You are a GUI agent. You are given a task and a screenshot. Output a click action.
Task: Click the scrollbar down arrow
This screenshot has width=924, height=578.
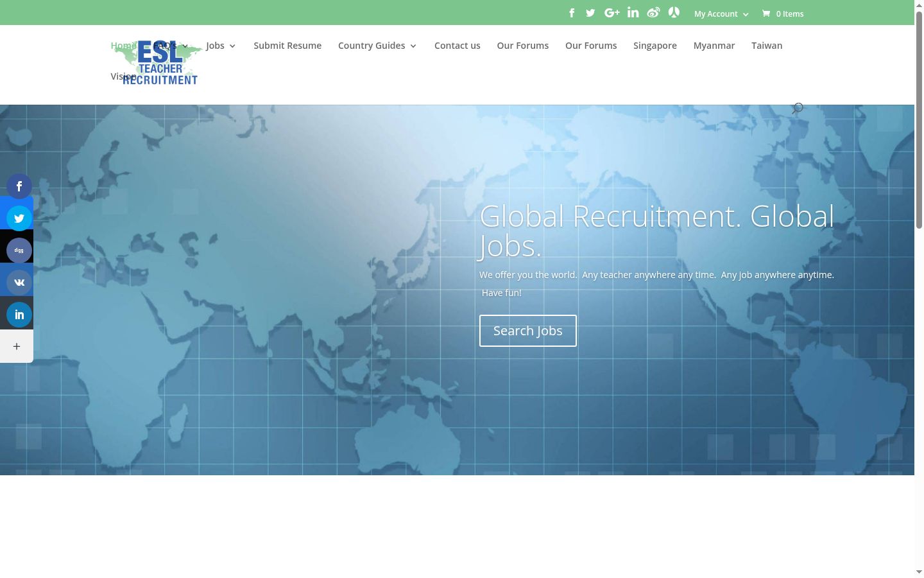point(919,572)
